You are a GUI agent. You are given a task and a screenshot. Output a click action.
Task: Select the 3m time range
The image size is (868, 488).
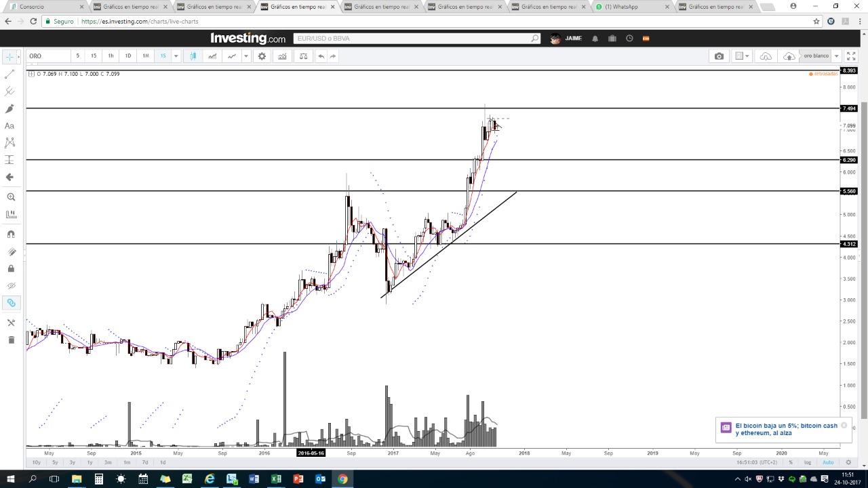(x=108, y=462)
